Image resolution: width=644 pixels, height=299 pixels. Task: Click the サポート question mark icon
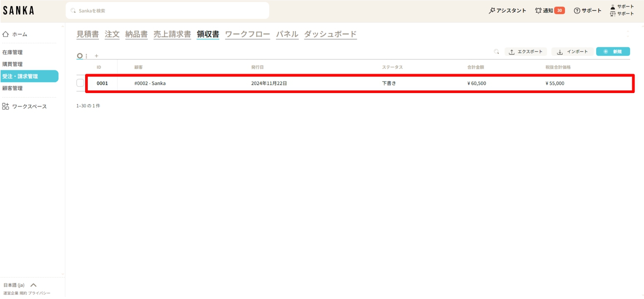tap(577, 11)
